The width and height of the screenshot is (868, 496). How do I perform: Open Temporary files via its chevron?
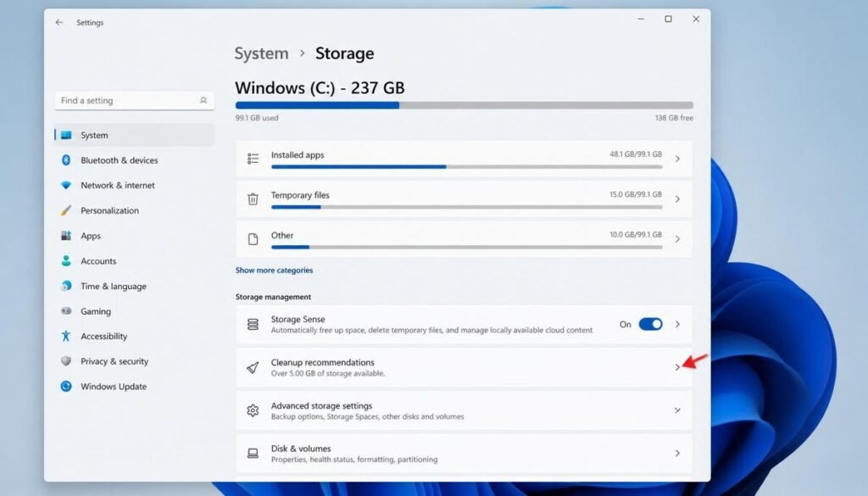(677, 199)
